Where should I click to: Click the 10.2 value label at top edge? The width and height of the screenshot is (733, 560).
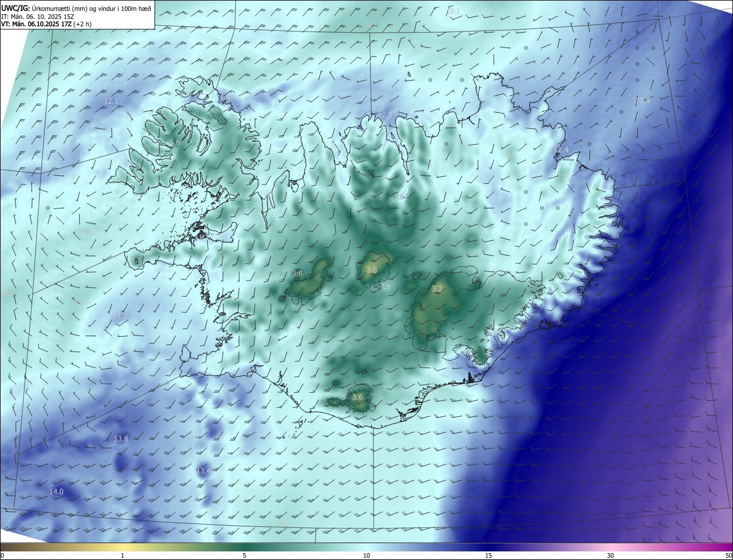(453, 11)
